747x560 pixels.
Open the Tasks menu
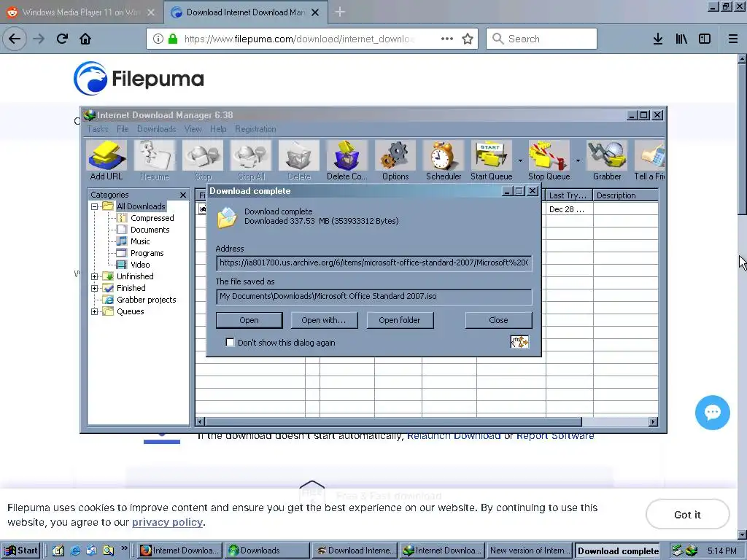98,129
